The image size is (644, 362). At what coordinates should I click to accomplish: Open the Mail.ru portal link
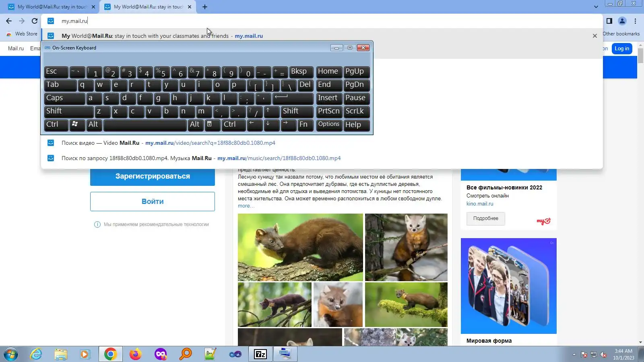16,48
